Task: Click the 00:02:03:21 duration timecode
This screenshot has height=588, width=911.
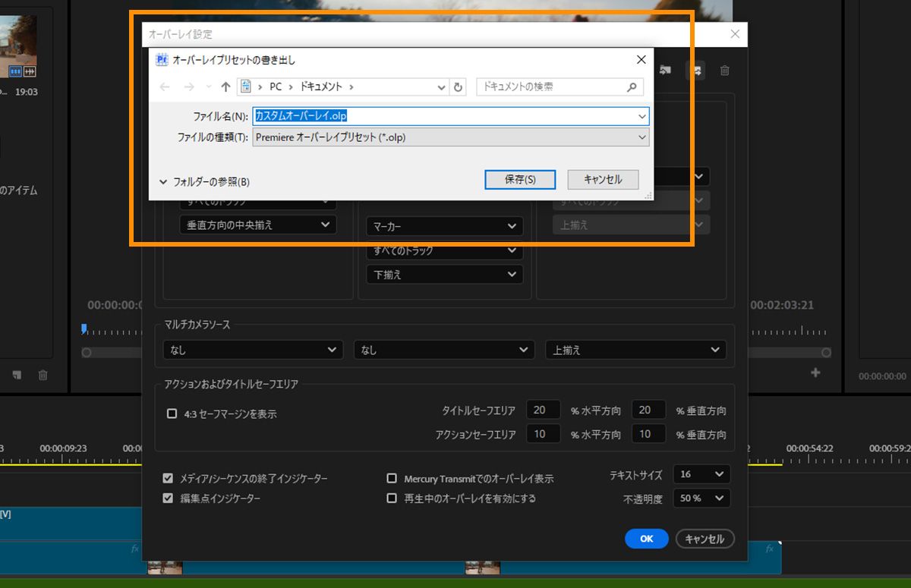Action: (x=782, y=305)
